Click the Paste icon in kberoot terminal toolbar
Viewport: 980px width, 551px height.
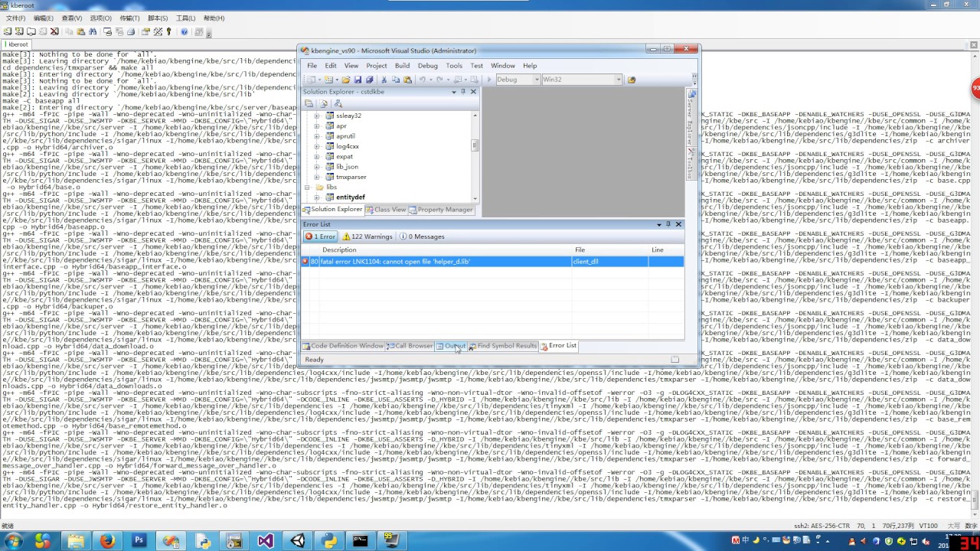tap(81, 31)
